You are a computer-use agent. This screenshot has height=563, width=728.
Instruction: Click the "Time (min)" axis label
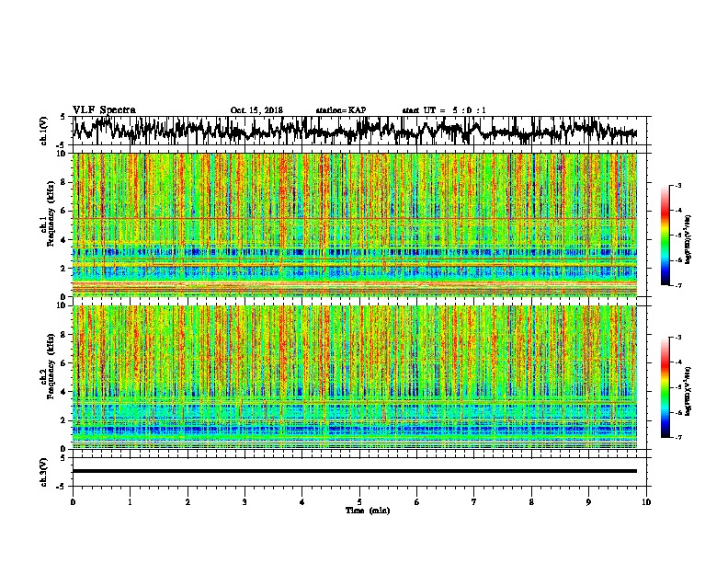[368, 511]
